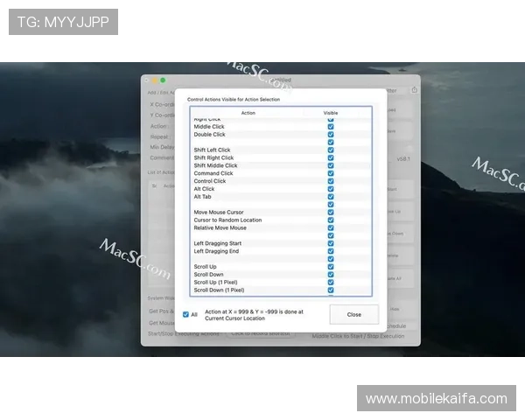This screenshot has height=420, width=525.
Task: Toggle the Scroll Up visibility checkbox
Action: point(330,267)
